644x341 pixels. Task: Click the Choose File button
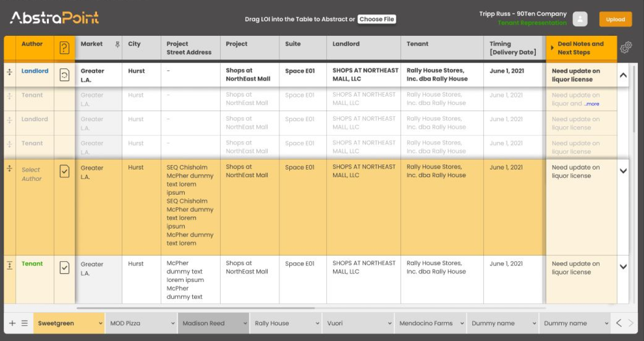(377, 20)
